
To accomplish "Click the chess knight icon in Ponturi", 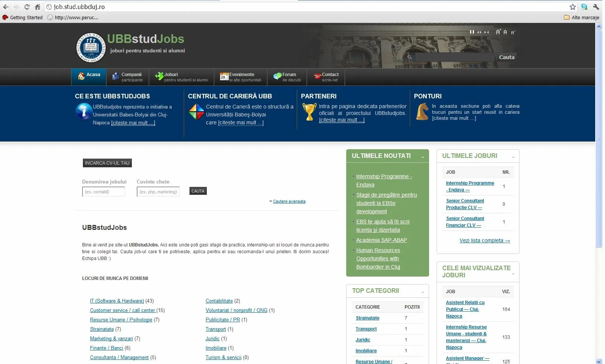I will point(422,112).
